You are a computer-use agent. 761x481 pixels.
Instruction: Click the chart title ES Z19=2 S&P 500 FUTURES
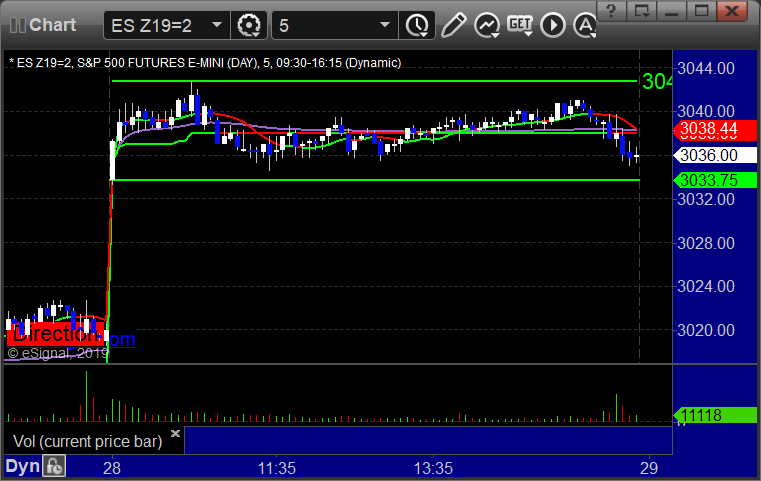point(205,63)
